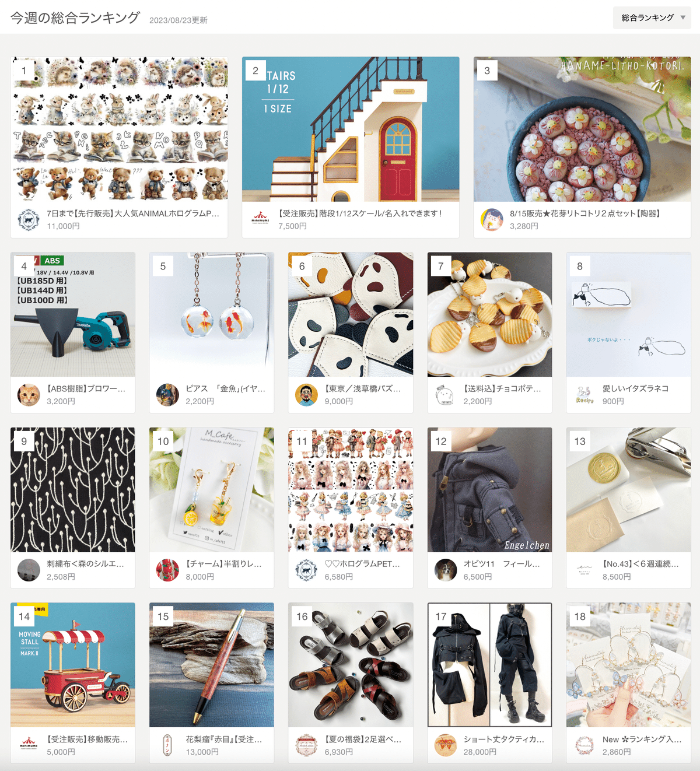The width and height of the screenshot is (700, 771).
Task: Open ショート丈タクティカ… product title
Action: (x=504, y=739)
